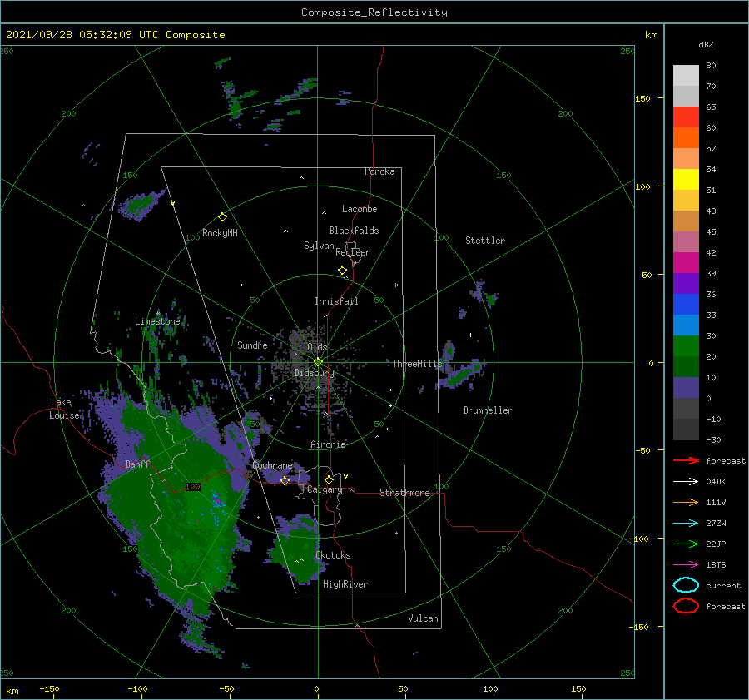The width and height of the screenshot is (749, 700).
Task: Click the green 22JP arrow icon
Action: tap(686, 544)
